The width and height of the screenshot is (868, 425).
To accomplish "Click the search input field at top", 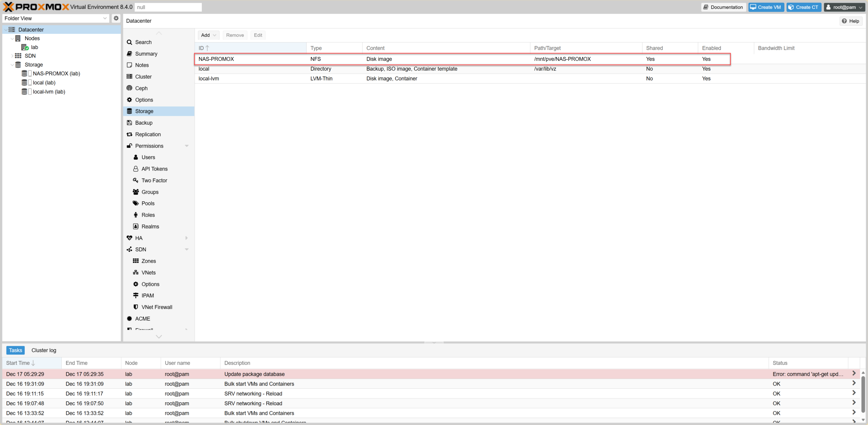I will tap(168, 7).
